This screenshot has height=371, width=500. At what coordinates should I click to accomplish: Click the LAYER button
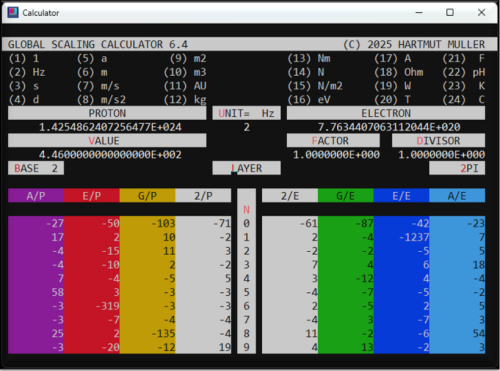click(246, 168)
